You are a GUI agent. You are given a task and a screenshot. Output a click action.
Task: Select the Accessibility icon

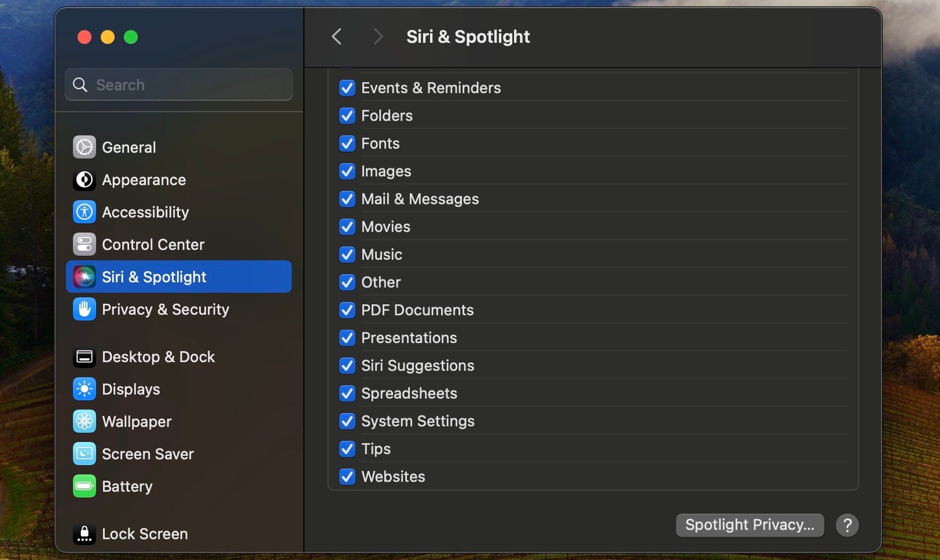pyautogui.click(x=84, y=212)
